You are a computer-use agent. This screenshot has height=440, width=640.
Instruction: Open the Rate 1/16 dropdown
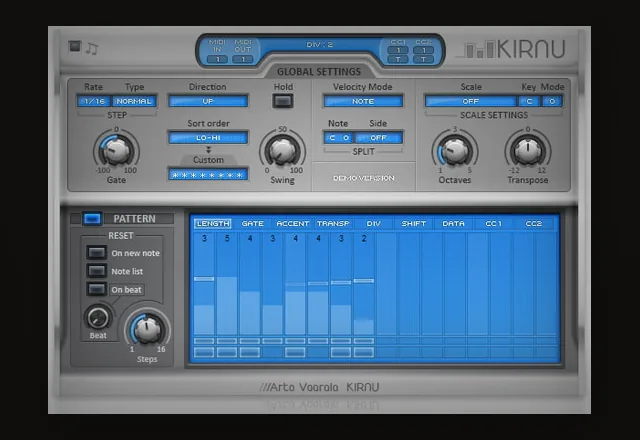[94, 101]
